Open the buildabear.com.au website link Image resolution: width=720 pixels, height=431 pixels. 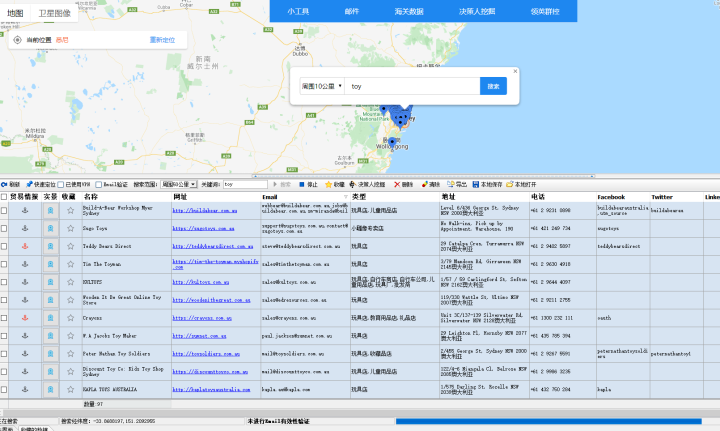tap(205, 210)
